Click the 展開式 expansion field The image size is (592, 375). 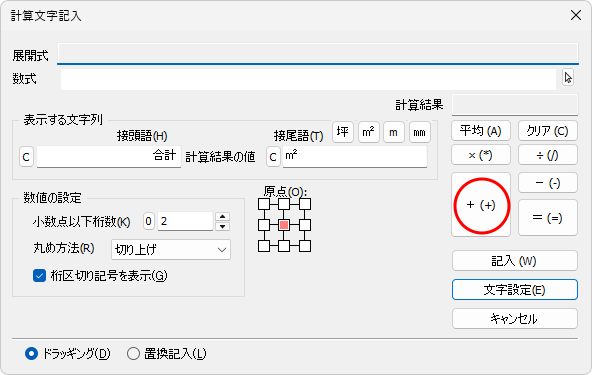click(318, 54)
